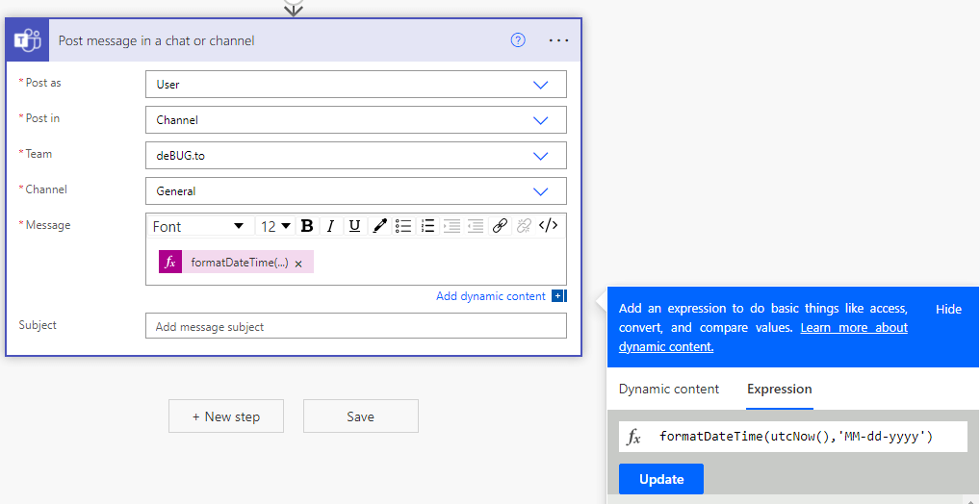Open help for the Teams action
The height and width of the screenshot is (504, 980).
click(x=518, y=40)
